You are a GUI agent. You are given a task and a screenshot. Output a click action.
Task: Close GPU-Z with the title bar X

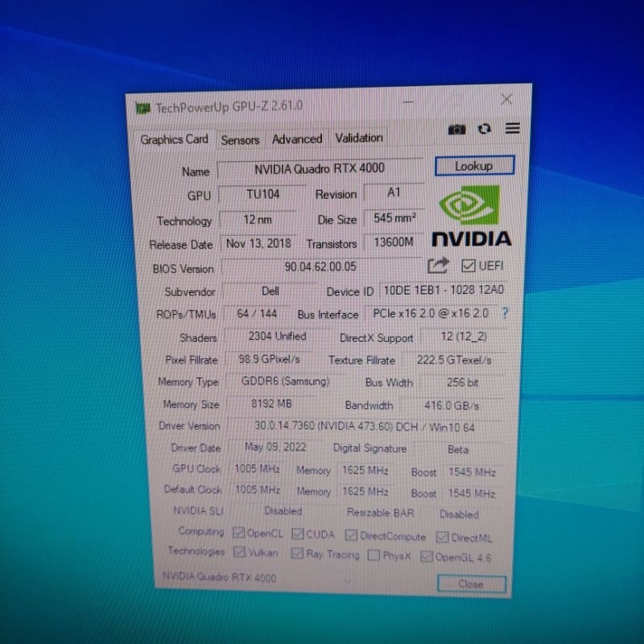pyautogui.click(x=506, y=99)
